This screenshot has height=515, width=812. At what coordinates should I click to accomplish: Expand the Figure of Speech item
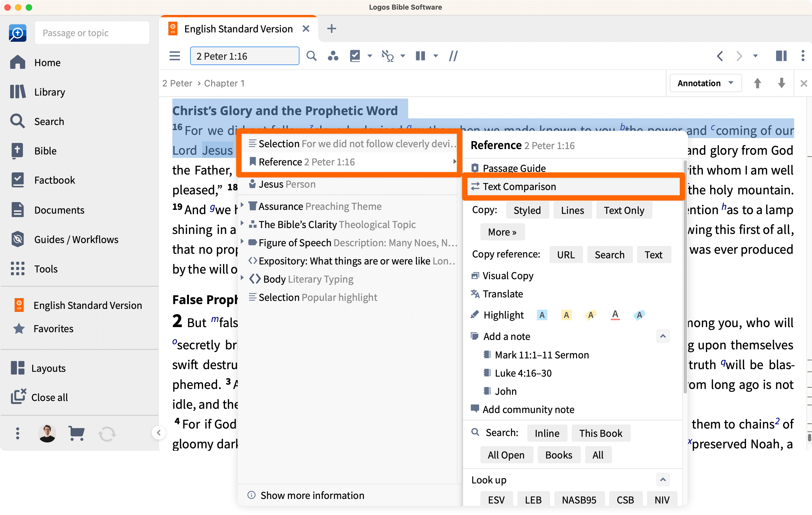[x=242, y=241]
